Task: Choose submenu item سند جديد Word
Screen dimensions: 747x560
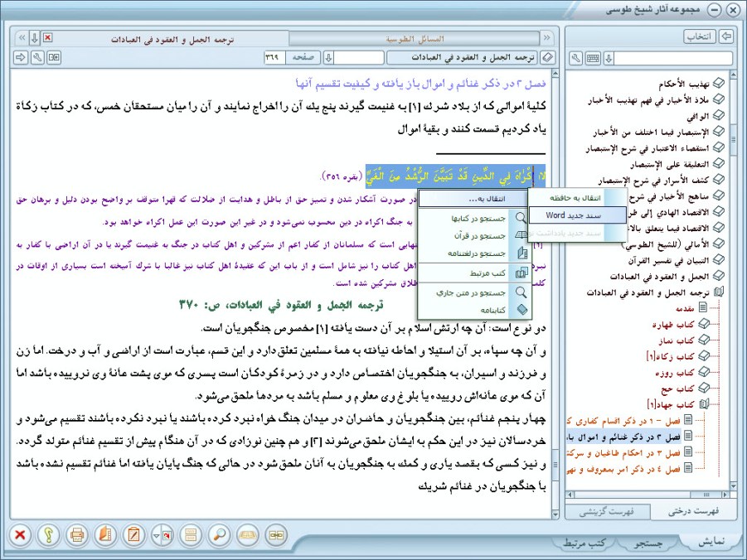Action: [577, 215]
